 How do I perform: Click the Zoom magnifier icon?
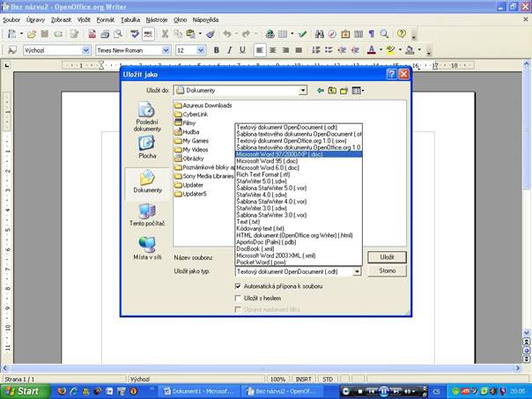[384, 33]
